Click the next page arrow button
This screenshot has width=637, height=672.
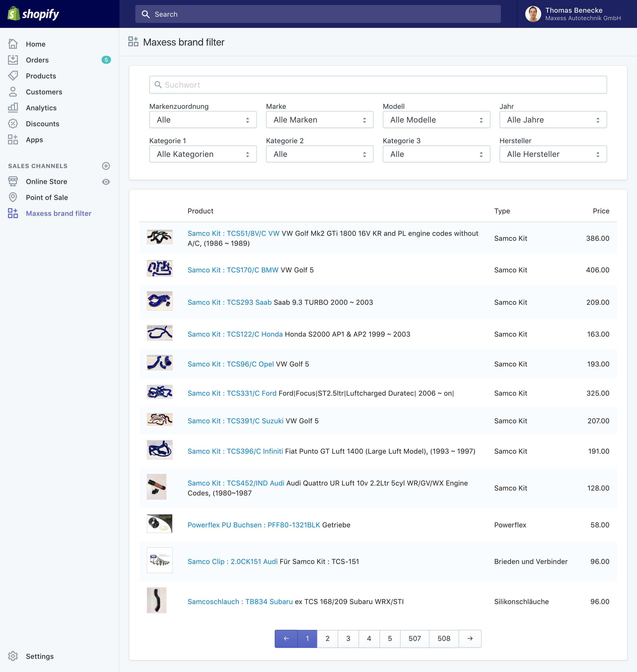pos(470,638)
